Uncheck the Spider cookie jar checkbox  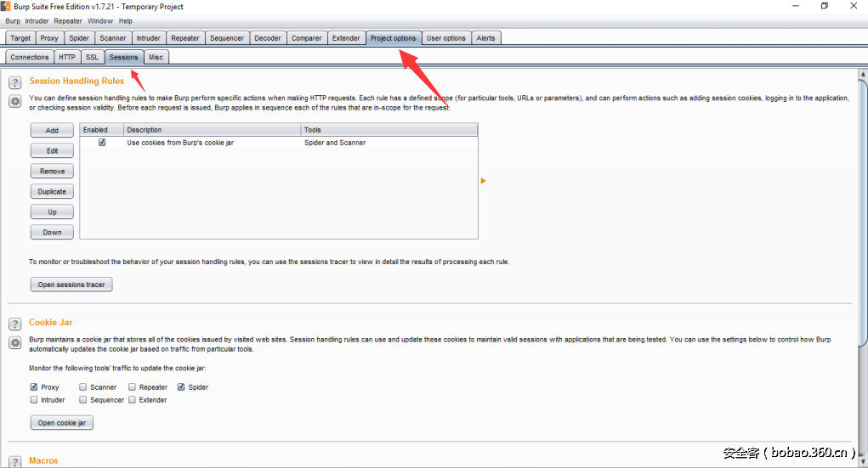pos(181,387)
